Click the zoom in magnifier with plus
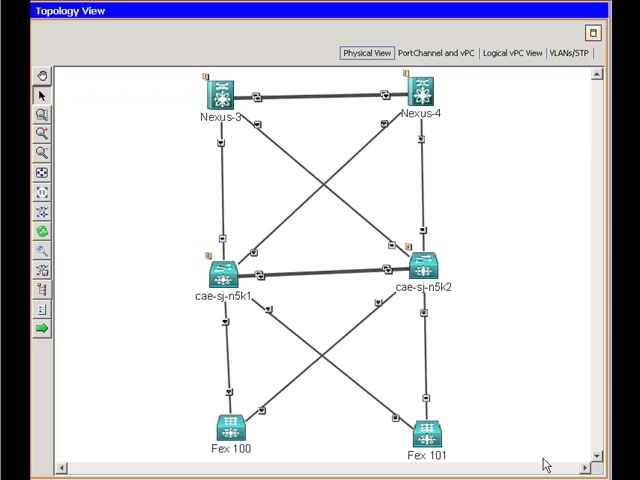This screenshot has width=640, height=480. pyautogui.click(x=42, y=134)
